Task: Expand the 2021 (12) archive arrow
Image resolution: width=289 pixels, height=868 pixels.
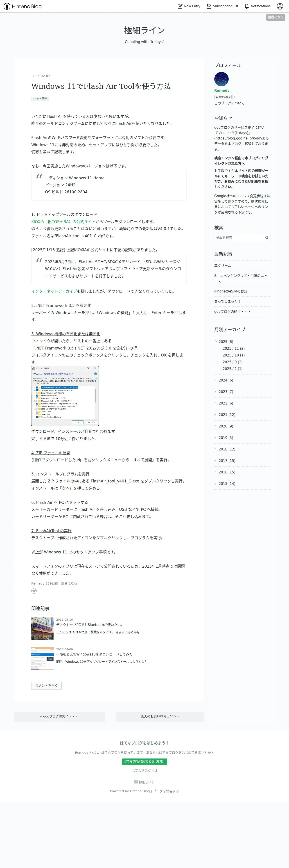Action: click(216, 414)
